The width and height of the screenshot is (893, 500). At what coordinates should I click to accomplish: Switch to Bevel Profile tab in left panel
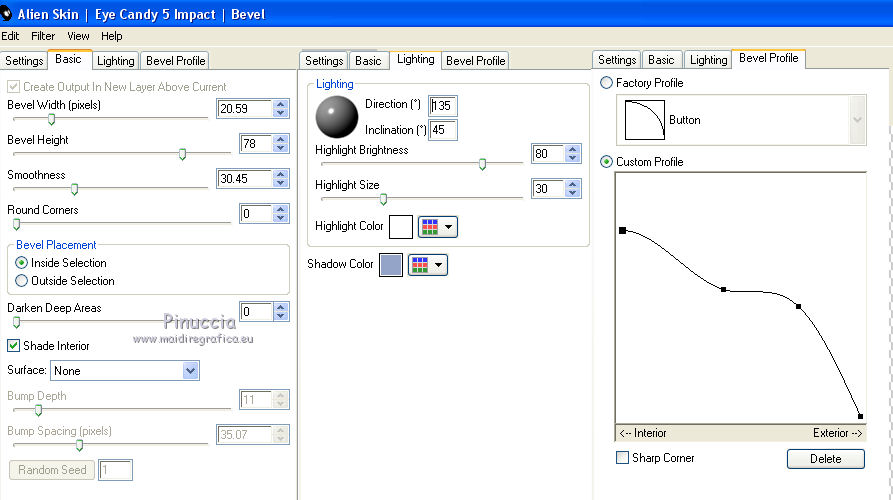175,60
